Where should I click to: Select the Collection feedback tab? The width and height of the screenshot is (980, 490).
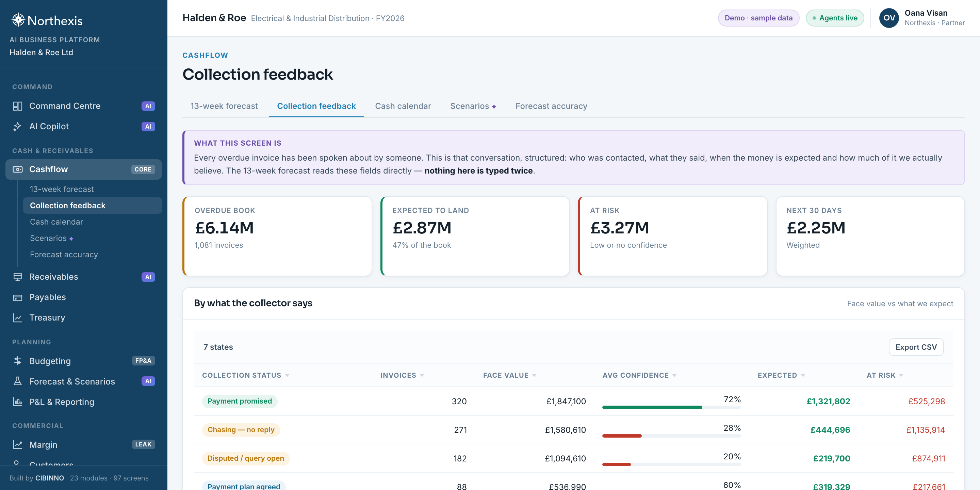pyautogui.click(x=316, y=106)
